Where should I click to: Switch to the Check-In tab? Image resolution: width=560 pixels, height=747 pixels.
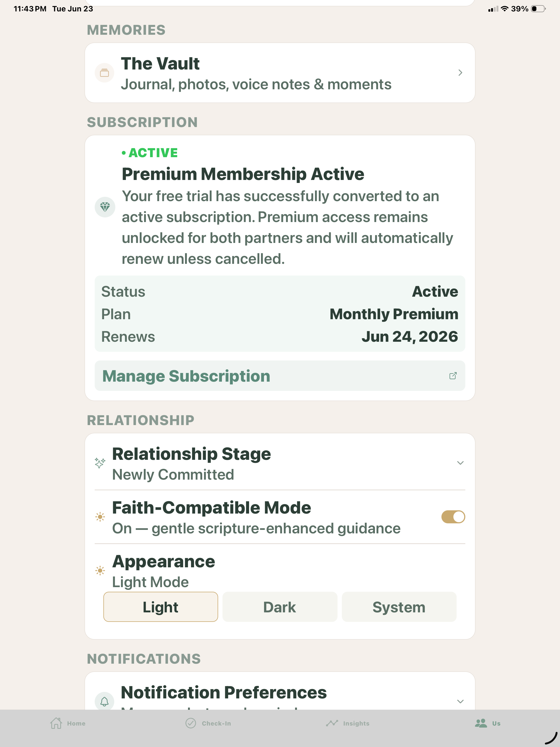tap(208, 723)
